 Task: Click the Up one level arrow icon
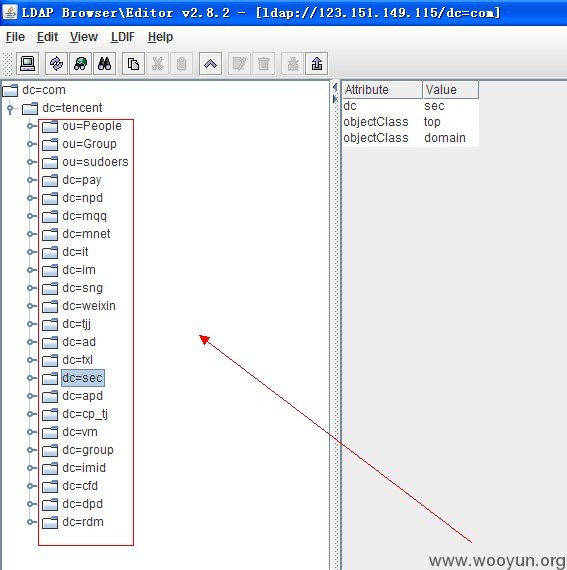click(210, 64)
